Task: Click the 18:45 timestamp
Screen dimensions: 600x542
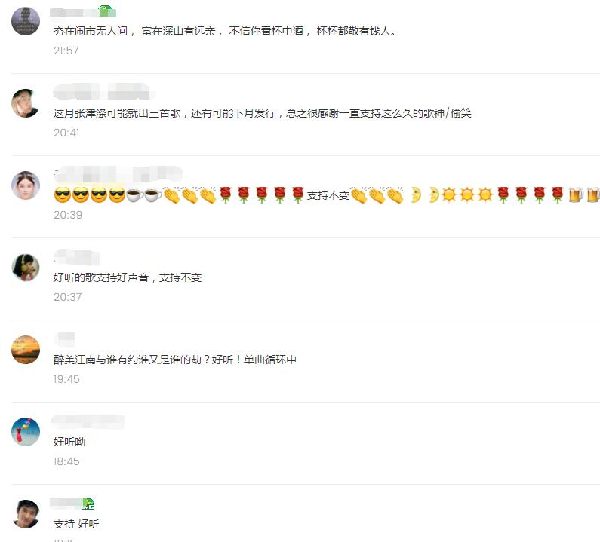Action: 66,461
